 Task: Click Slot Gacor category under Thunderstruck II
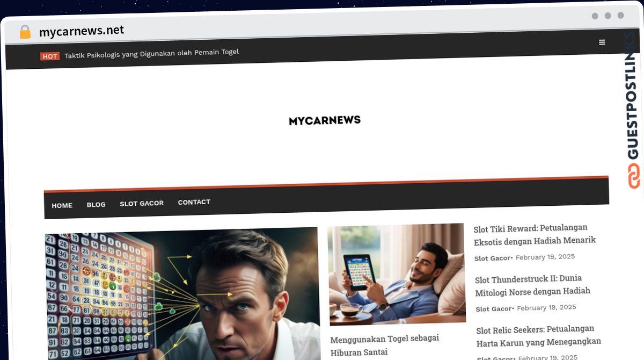click(x=494, y=309)
